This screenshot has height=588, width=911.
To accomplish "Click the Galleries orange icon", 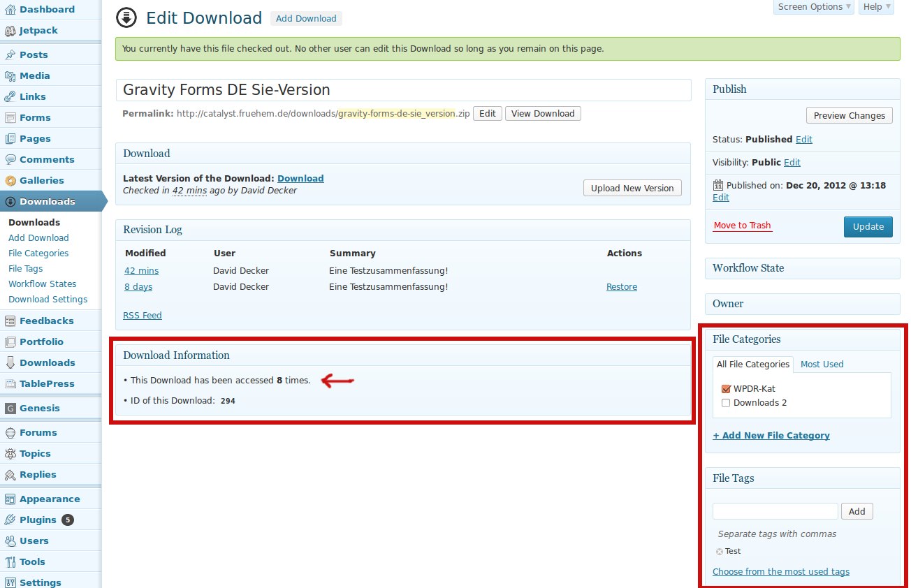I will click(x=10, y=181).
